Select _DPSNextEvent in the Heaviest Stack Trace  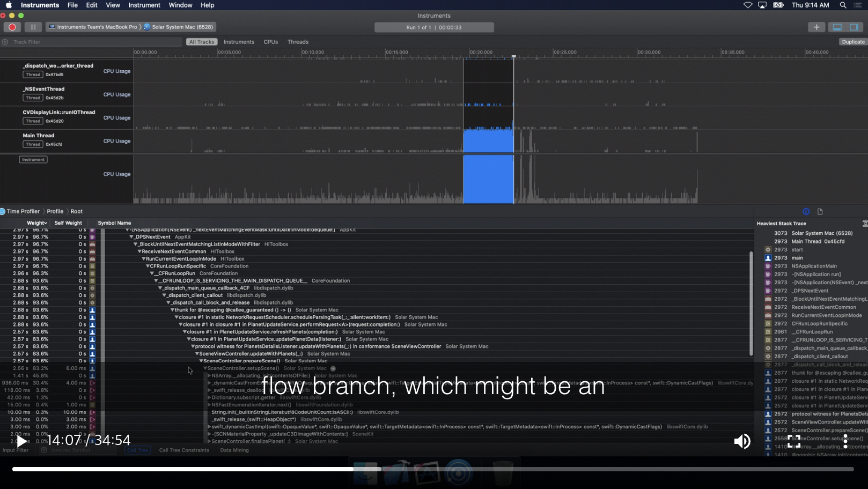(x=810, y=291)
